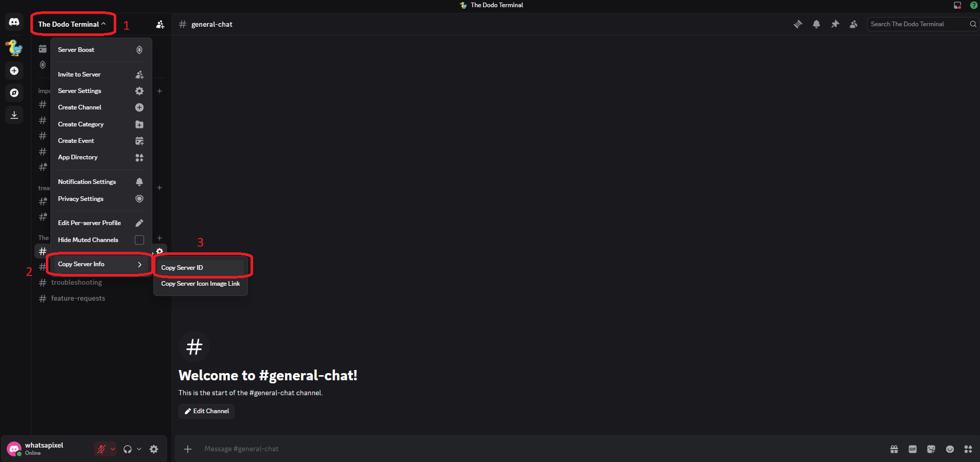Open App Directory menu entry
Image resolution: width=980 pixels, height=462 pixels.
tap(101, 157)
